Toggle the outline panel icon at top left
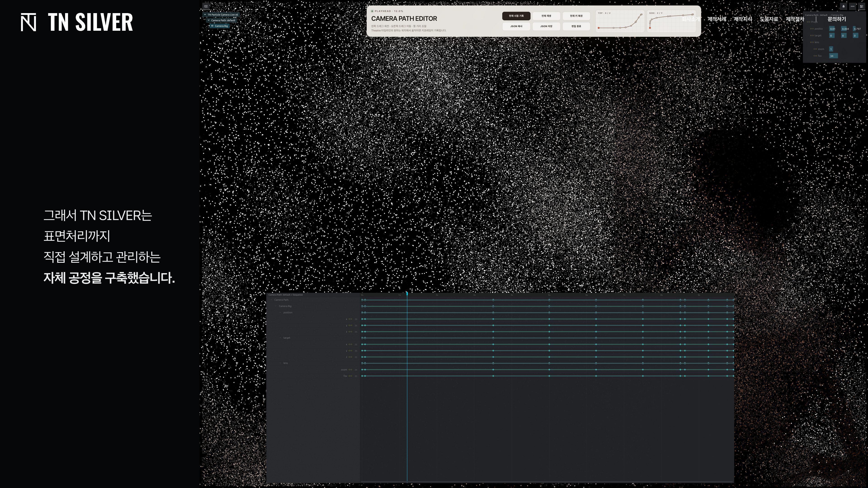The image size is (868, 488). 206,6
